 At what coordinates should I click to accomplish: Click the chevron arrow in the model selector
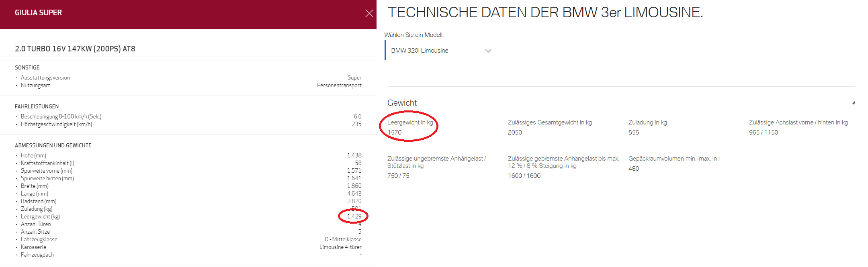point(488,51)
